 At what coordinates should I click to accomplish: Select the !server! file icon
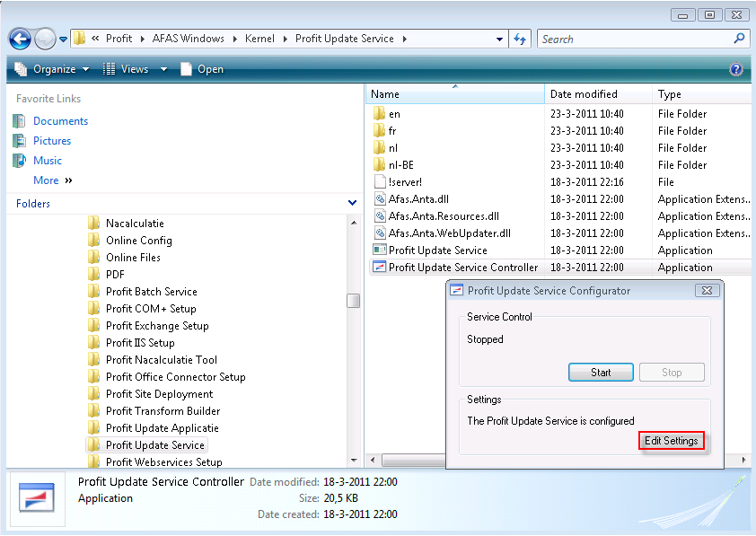tap(380, 181)
